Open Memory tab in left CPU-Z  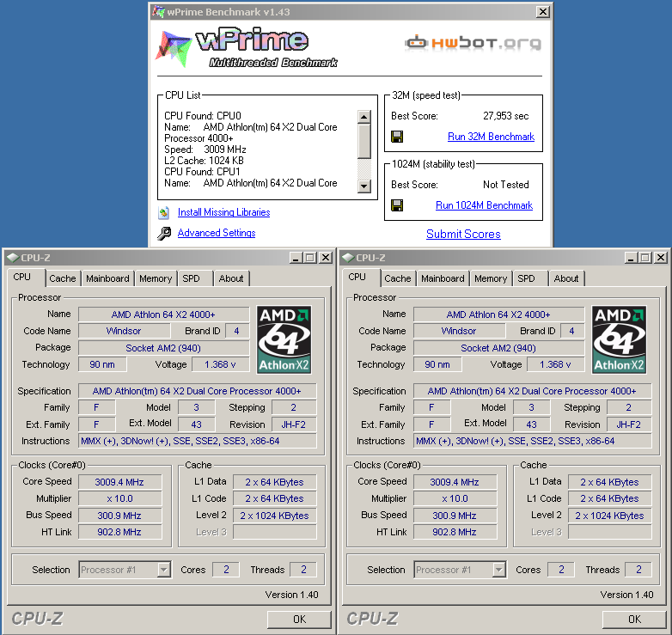tap(156, 278)
